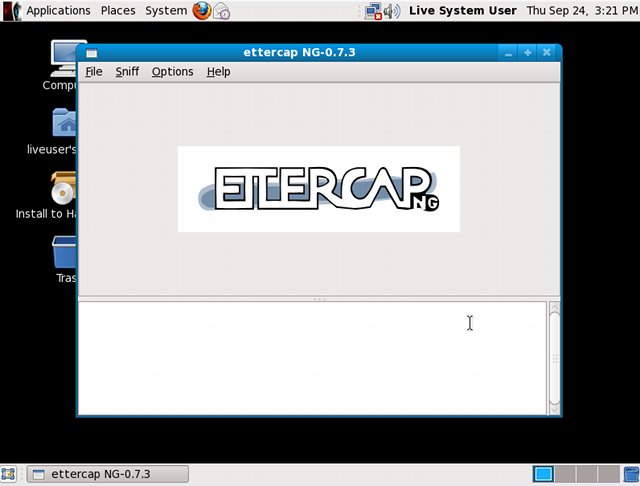Switch to the third workspace

(x=587, y=475)
